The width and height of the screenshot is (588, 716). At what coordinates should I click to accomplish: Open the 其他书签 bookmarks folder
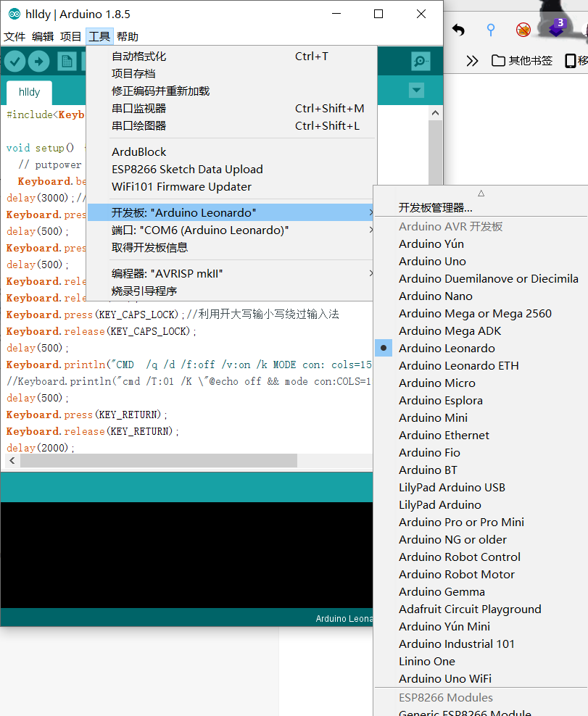point(522,61)
